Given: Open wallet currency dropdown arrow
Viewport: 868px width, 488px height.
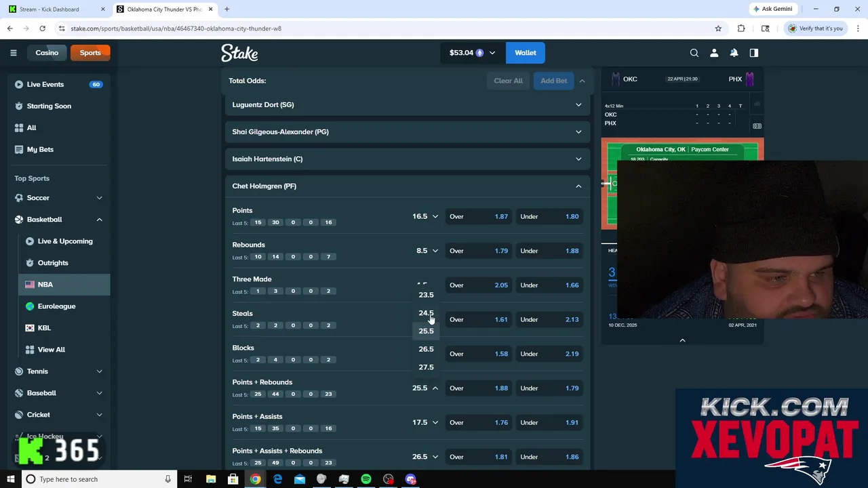Looking at the screenshot, I should pos(492,53).
